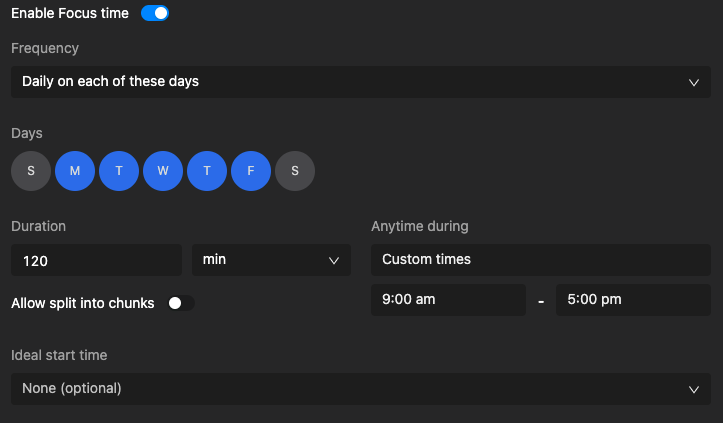Open the Custom times selector

point(541,260)
